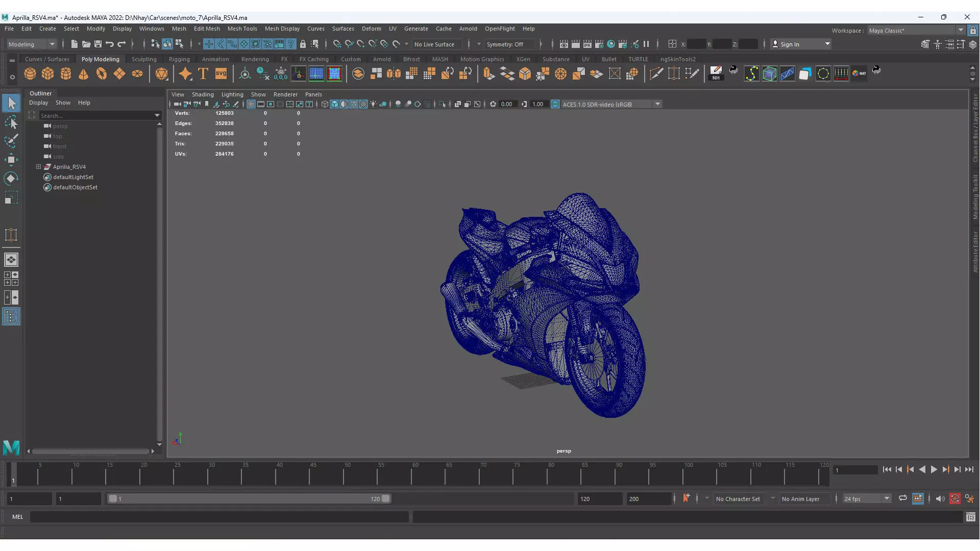The image size is (980, 551).
Task: Choose the Lasso select tool
Action: (x=11, y=122)
